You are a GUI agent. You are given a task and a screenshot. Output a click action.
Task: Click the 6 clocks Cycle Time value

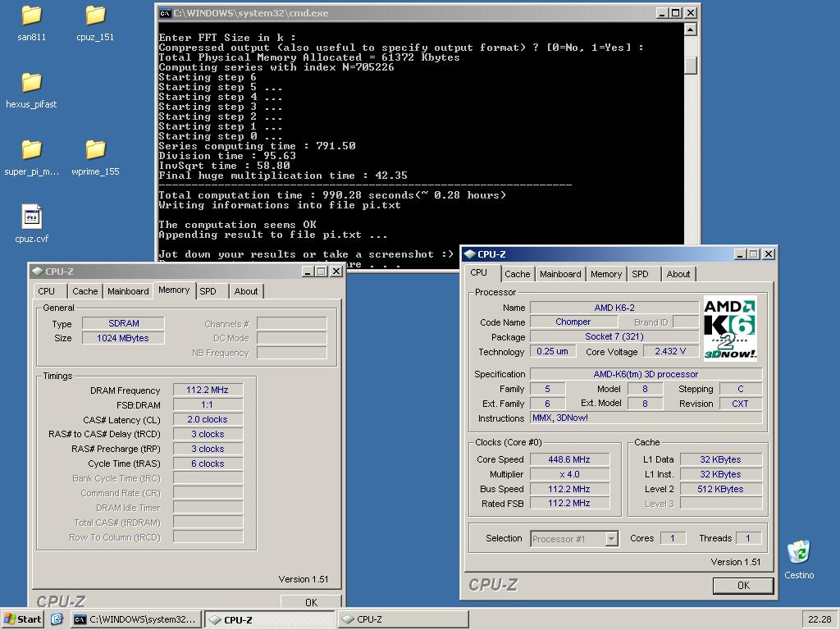(x=208, y=463)
